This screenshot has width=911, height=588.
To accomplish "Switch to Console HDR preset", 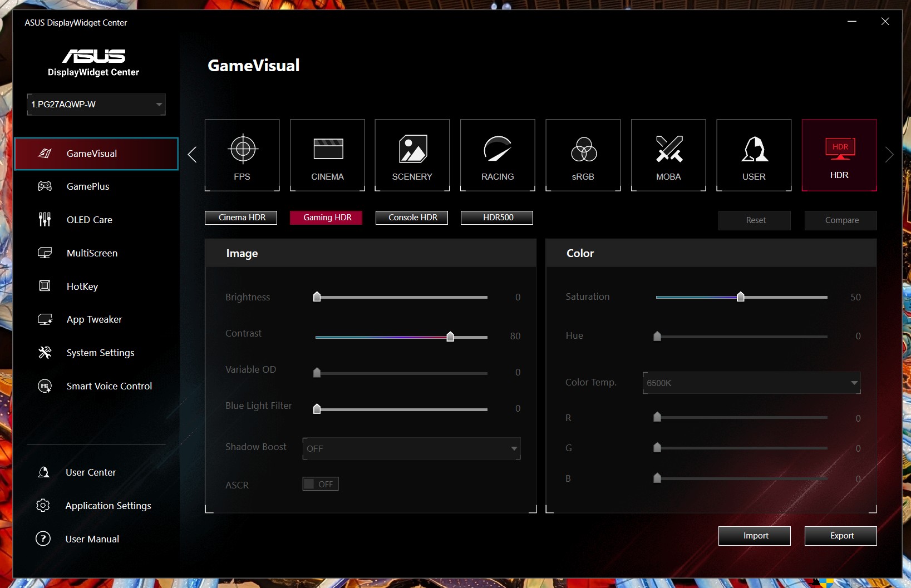I will pos(412,218).
